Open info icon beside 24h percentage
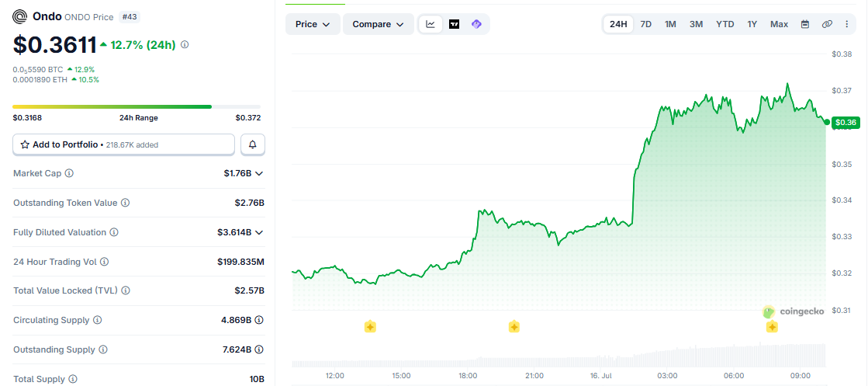This screenshot has height=386, width=868. coord(185,44)
